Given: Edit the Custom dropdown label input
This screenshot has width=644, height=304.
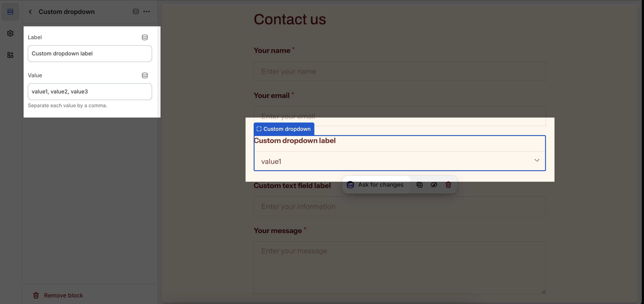Looking at the screenshot, I should click(x=90, y=54).
